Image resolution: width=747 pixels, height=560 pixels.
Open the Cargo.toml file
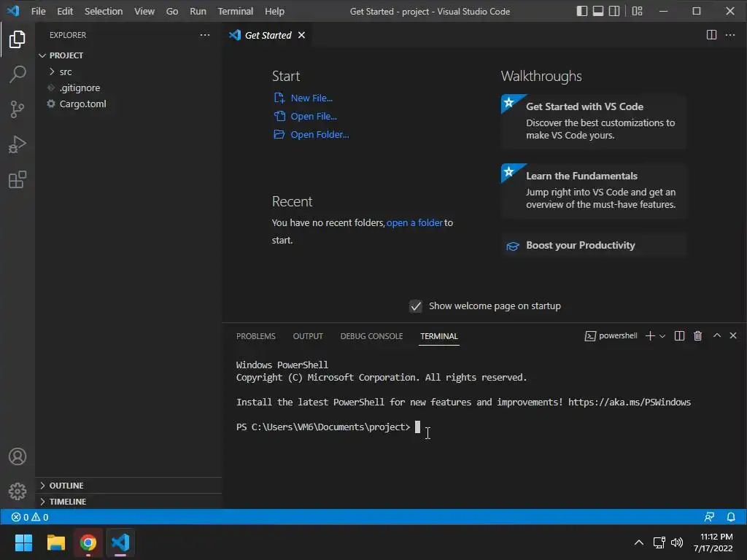[x=82, y=104]
